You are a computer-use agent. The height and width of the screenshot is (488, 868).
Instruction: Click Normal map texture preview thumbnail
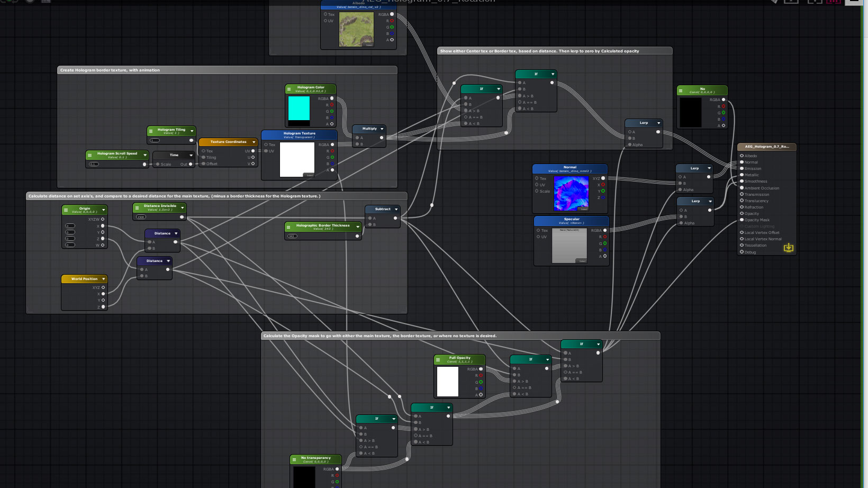pyautogui.click(x=571, y=193)
